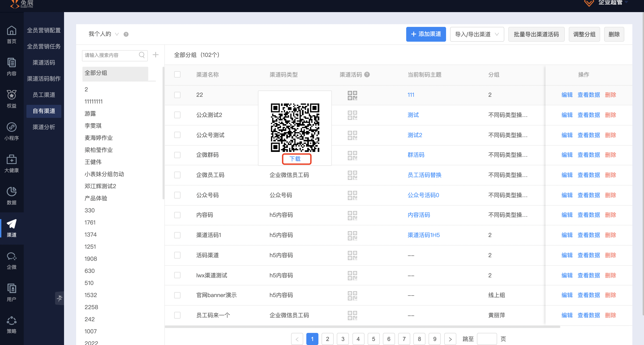Check the box for 公众号测试

(x=177, y=135)
